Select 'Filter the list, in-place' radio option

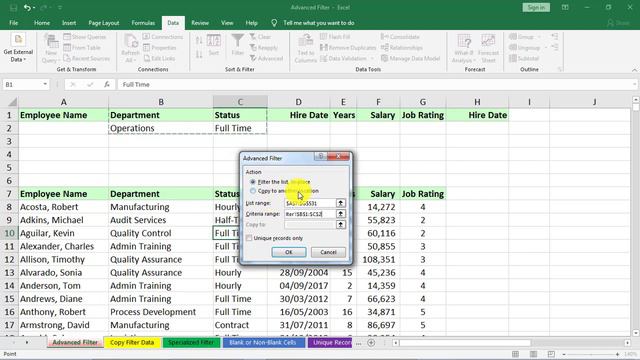coord(253,182)
